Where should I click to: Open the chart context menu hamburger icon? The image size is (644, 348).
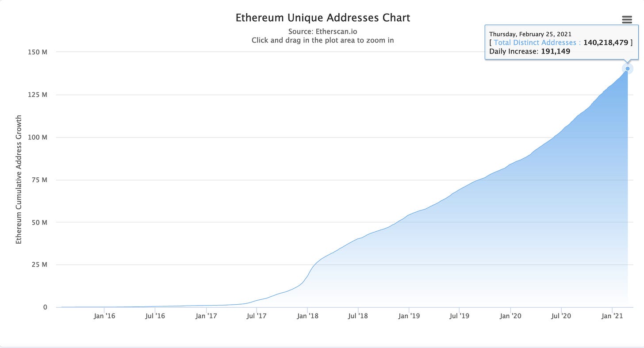[x=627, y=19]
